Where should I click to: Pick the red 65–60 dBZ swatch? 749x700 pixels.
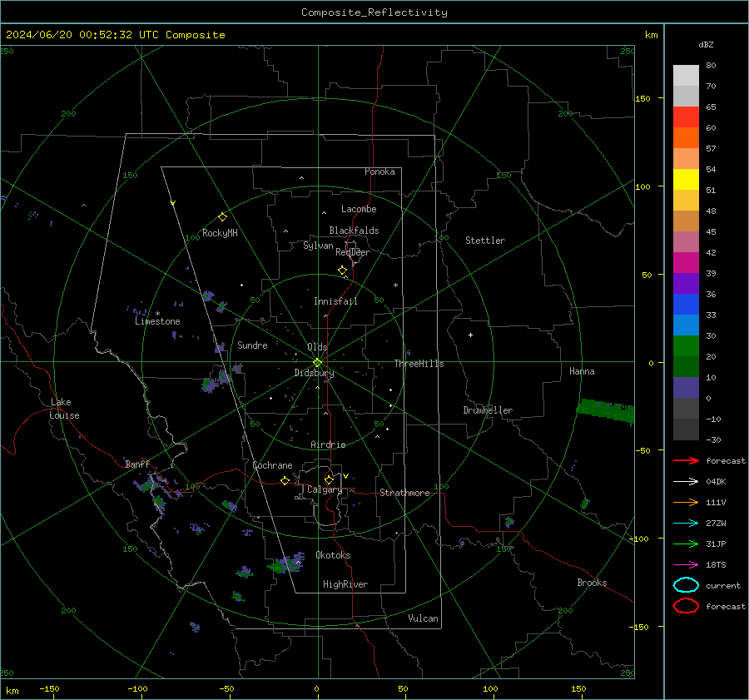[686, 117]
